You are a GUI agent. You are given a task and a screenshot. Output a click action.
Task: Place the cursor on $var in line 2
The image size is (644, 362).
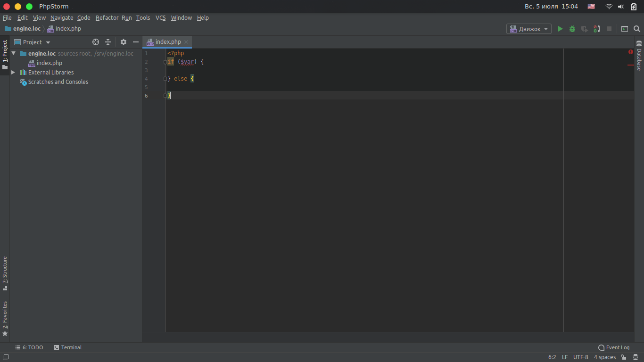187,62
